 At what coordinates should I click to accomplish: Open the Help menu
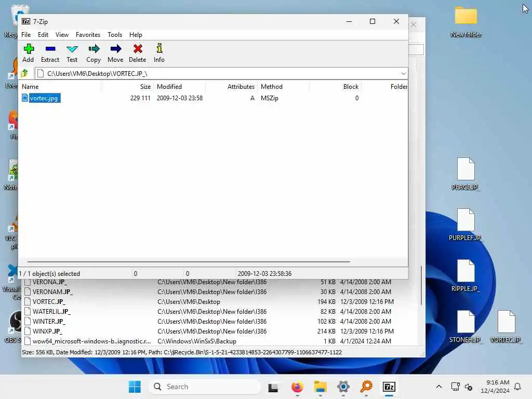coord(136,35)
